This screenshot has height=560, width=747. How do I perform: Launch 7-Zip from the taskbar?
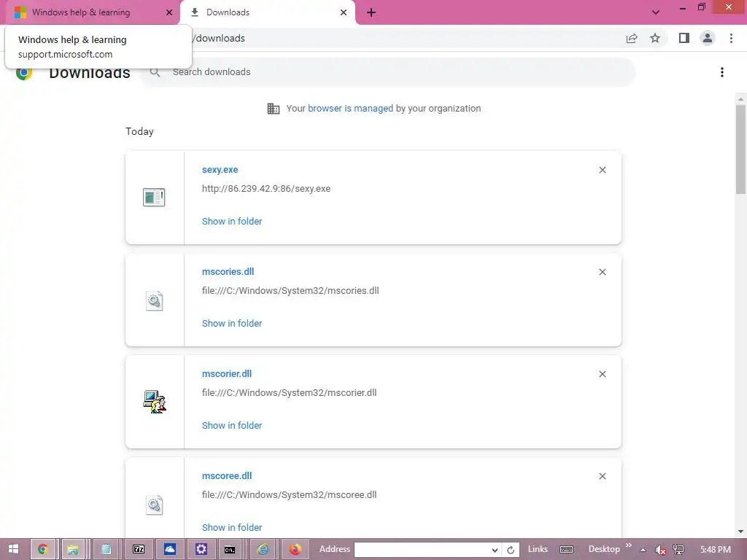(x=138, y=549)
